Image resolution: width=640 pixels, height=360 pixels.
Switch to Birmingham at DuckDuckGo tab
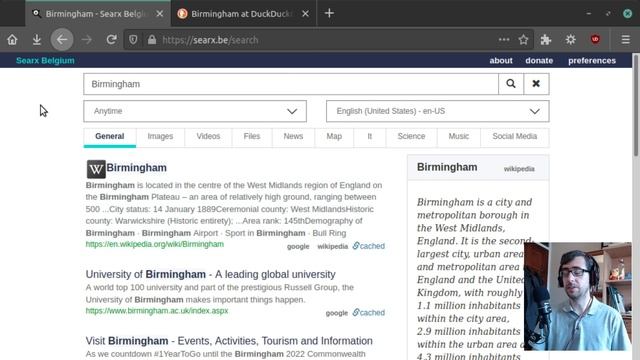click(244, 13)
